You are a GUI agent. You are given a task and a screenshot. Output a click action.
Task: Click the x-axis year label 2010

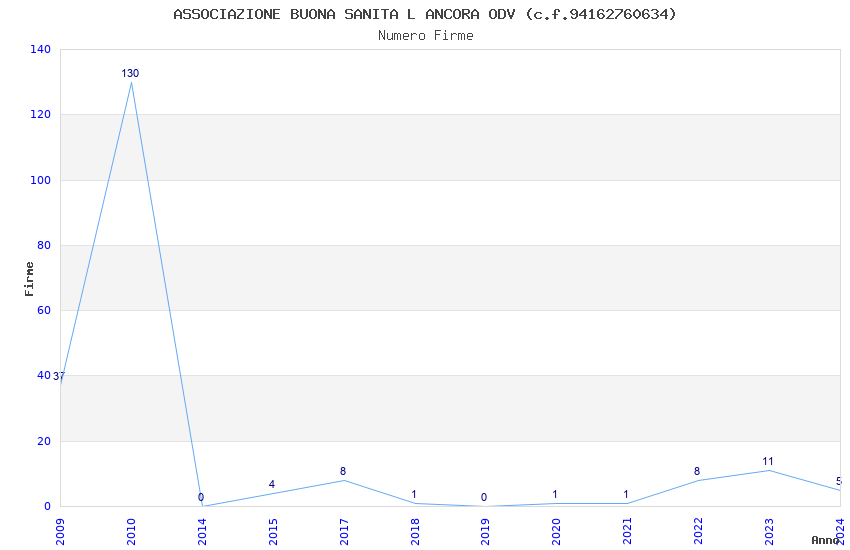pyautogui.click(x=131, y=532)
